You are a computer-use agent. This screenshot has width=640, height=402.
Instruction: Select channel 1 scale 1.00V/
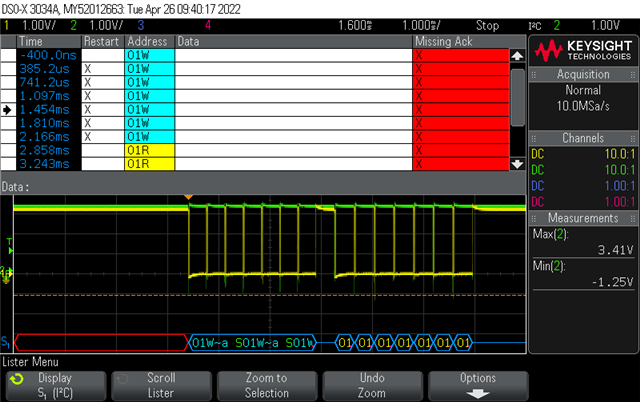click(39, 26)
